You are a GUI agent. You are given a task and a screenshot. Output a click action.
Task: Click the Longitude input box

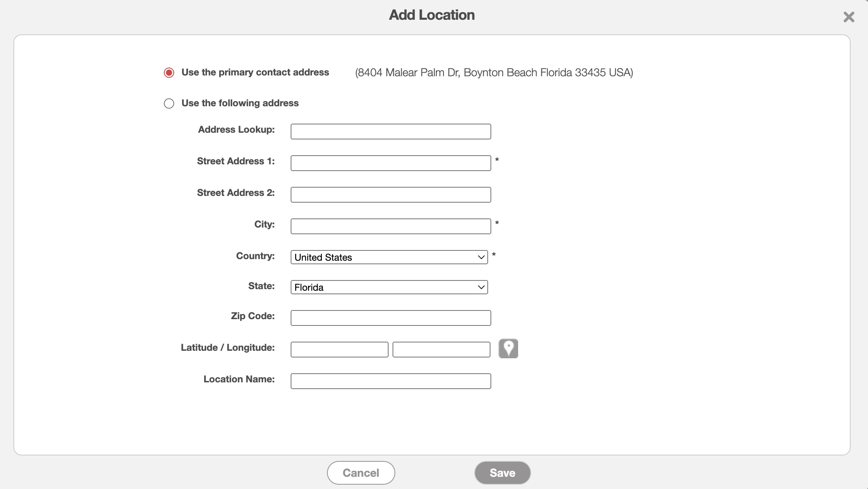(x=441, y=350)
